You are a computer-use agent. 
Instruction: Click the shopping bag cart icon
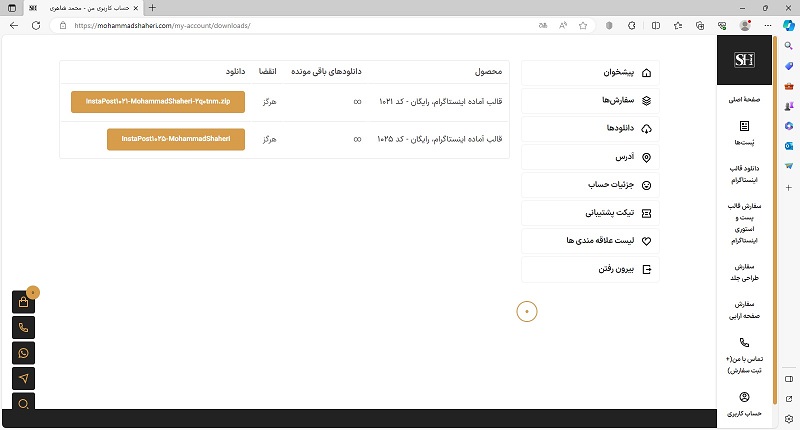click(x=25, y=302)
